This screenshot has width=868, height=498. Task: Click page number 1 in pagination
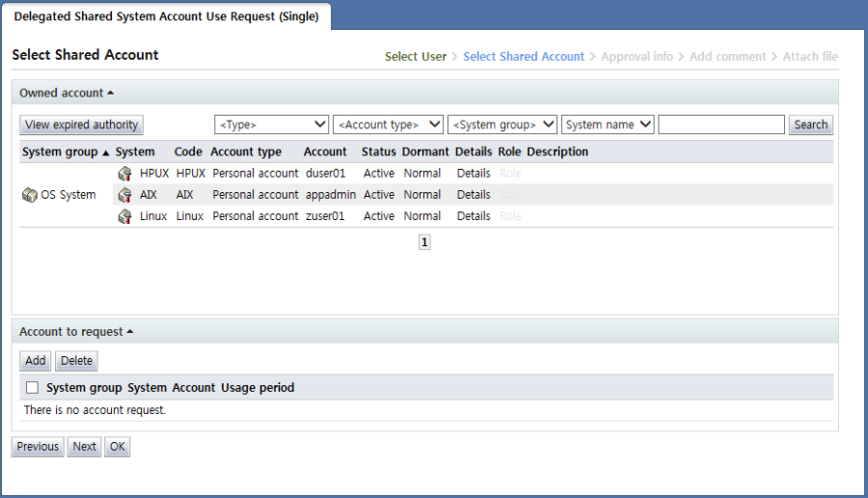point(424,243)
